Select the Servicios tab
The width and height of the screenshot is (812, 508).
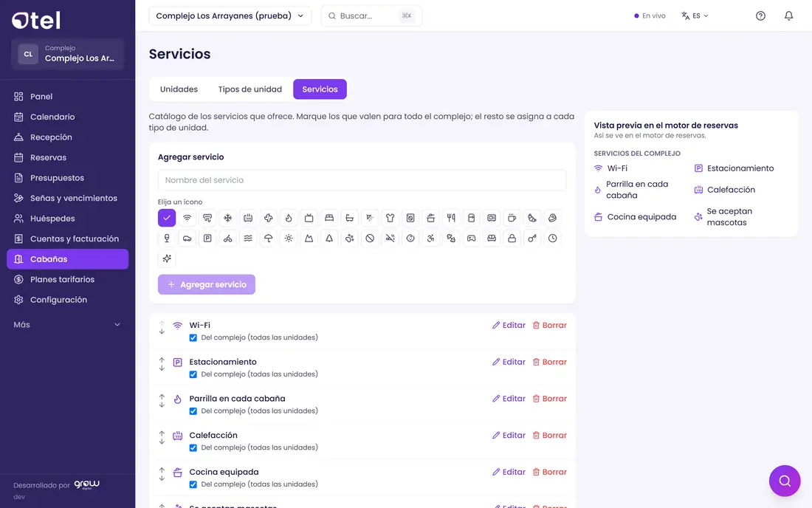point(320,89)
